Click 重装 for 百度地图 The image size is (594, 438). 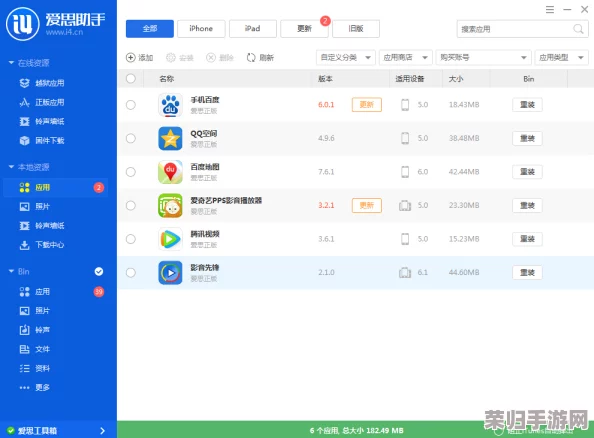click(527, 172)
